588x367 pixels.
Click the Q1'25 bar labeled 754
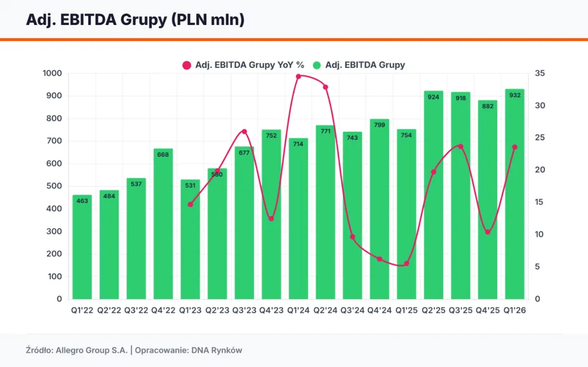(x=406, y=214)
